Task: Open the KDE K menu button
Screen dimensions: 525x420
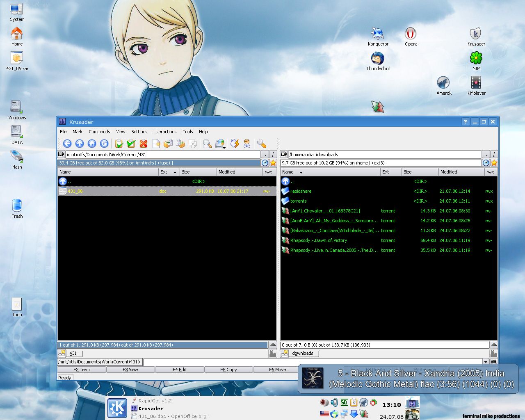Action: tap(117, 408)
